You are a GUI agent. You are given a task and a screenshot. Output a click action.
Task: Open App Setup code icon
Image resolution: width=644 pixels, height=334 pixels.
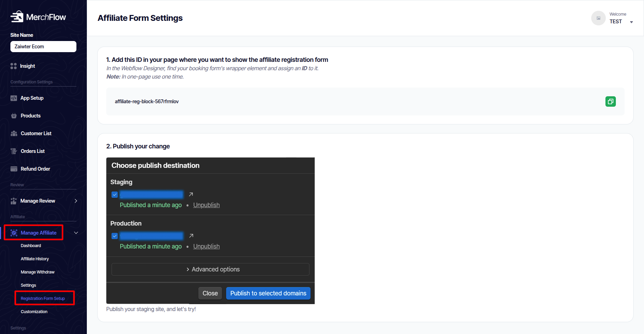pyautogui.click(x=14, y=98)
